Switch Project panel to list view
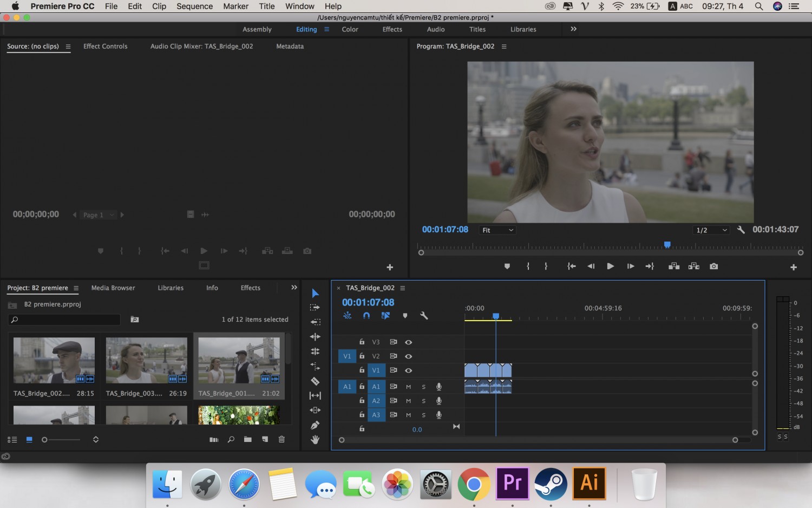Image resolution: width=812 pixels, height=508 pixels. [x=12, y=440]
